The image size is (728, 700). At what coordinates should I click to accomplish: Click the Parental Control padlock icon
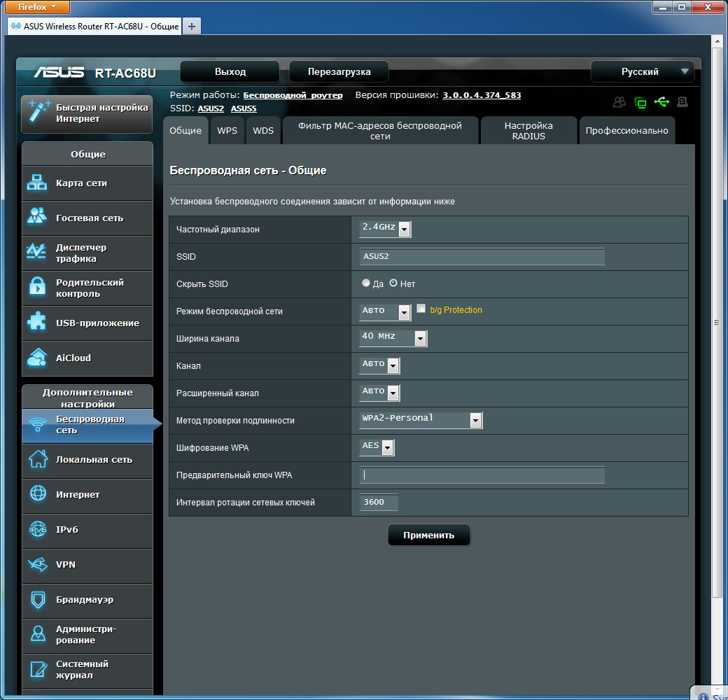(x=37, y=287)
